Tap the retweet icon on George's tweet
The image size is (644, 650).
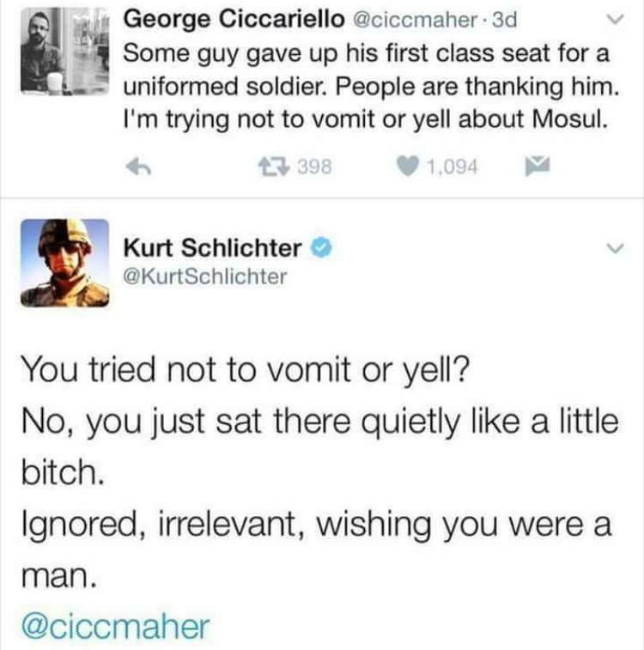(x=274, y=167)
